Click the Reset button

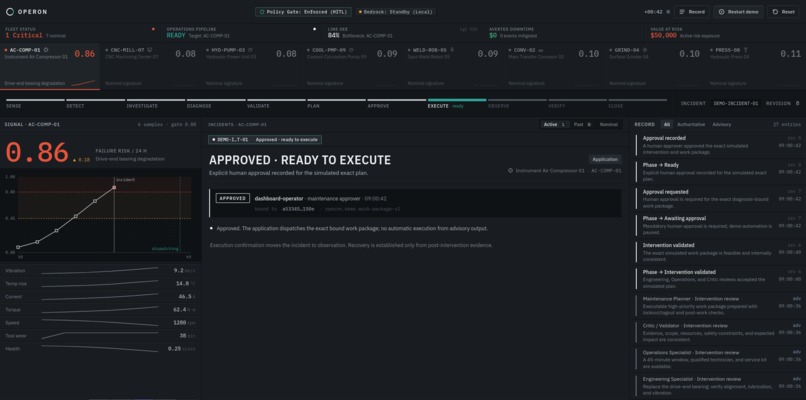(x=783, y=11)
